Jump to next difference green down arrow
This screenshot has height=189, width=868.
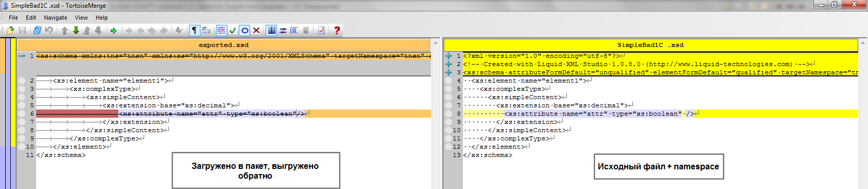(x=76, y=30)
